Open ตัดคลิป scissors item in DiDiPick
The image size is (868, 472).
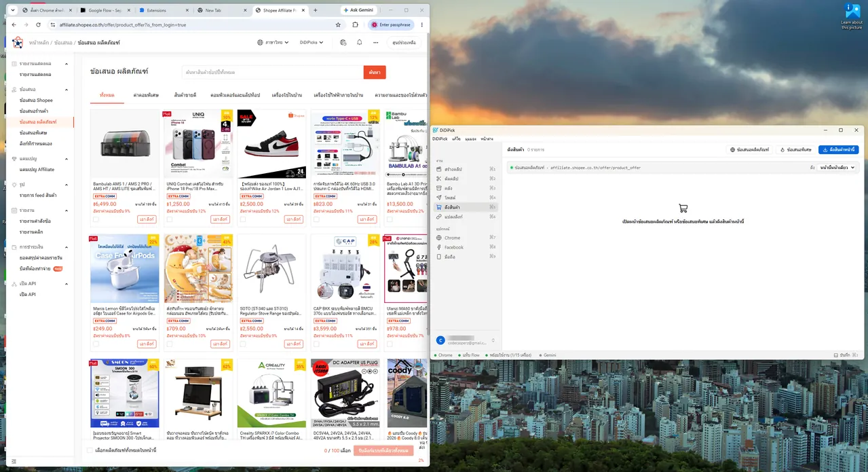[467, 178]
